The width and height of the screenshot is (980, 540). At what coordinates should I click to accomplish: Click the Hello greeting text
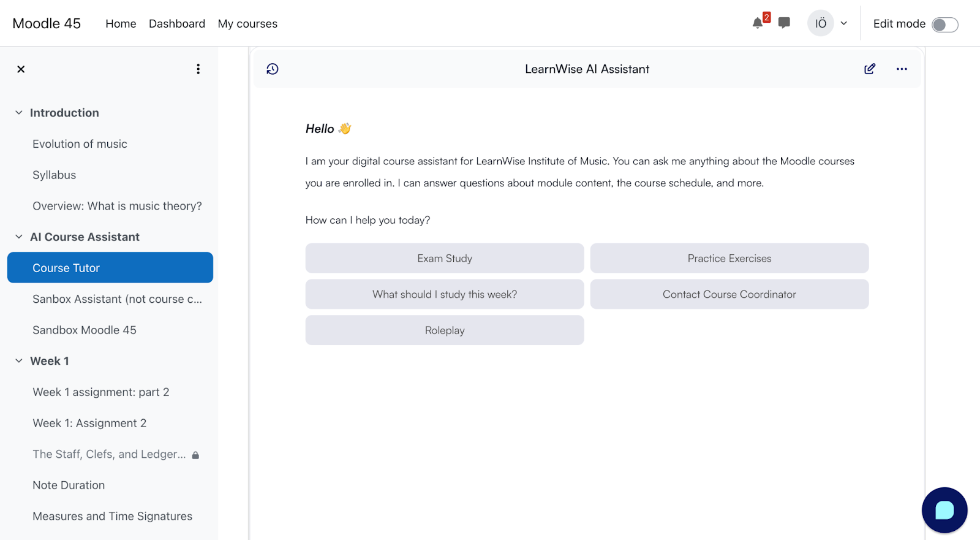tap(320, 129)
